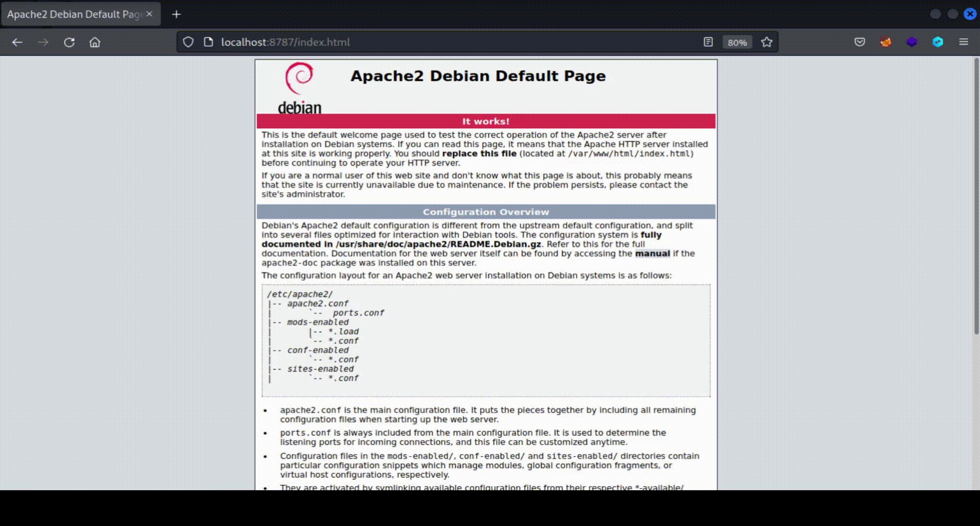Click 'ports.conf' in the config tree

pos(358,313)
